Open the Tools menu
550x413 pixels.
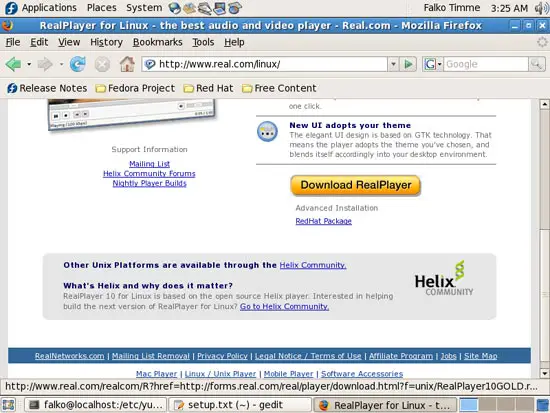point(203,42)
